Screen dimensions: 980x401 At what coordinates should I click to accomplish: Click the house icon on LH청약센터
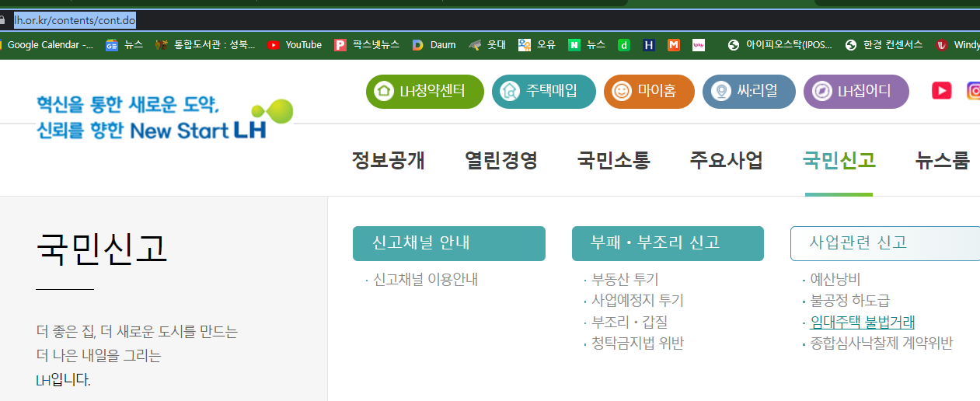pyautogui.click(x=383, y=92)
